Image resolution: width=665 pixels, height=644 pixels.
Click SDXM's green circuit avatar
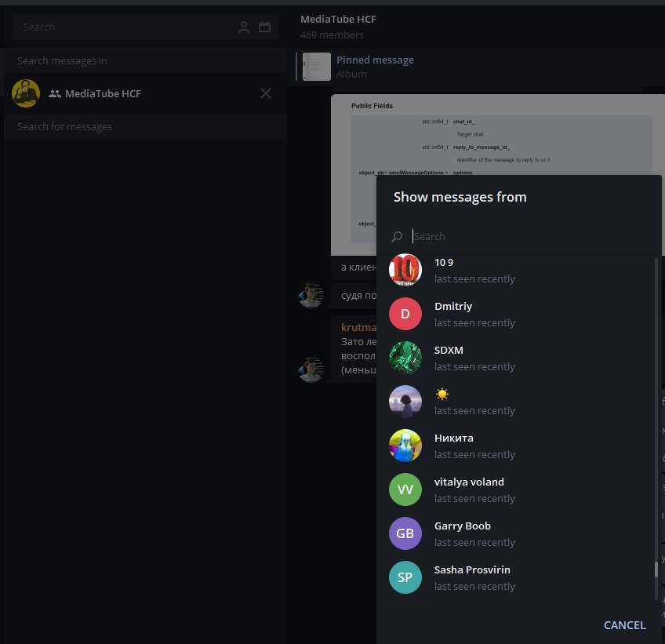coord(405,358)
